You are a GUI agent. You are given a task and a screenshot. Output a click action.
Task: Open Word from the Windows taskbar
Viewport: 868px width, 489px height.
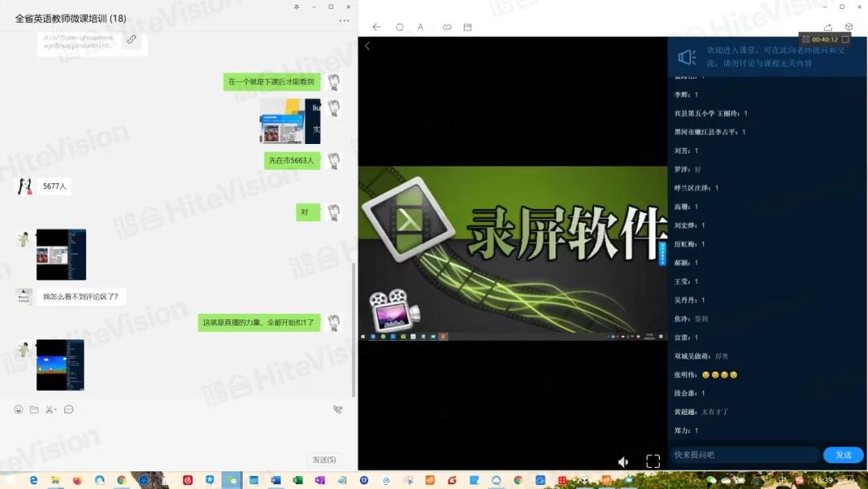[x=276, y=480]
